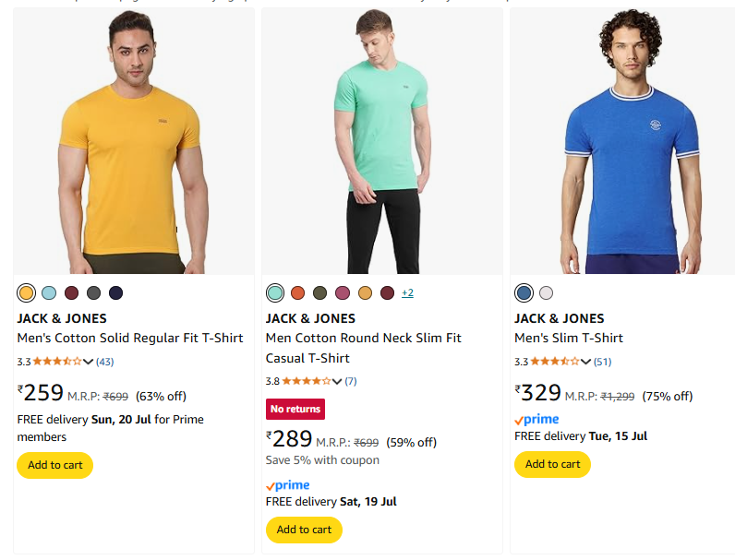Add the ₹259 yellow T-shirt to cart
735x560 pixels.
click(55, 465)
